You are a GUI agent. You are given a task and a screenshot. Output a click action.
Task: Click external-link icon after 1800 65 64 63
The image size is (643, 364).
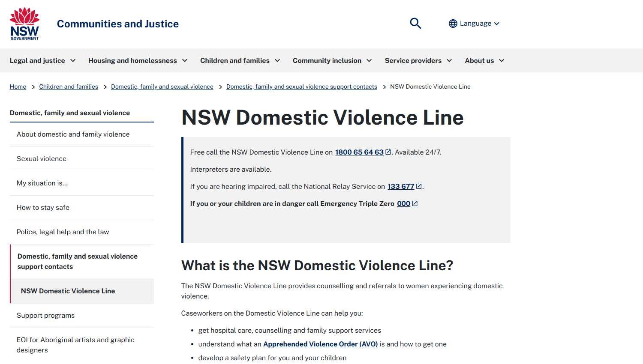tap(388, 152)
